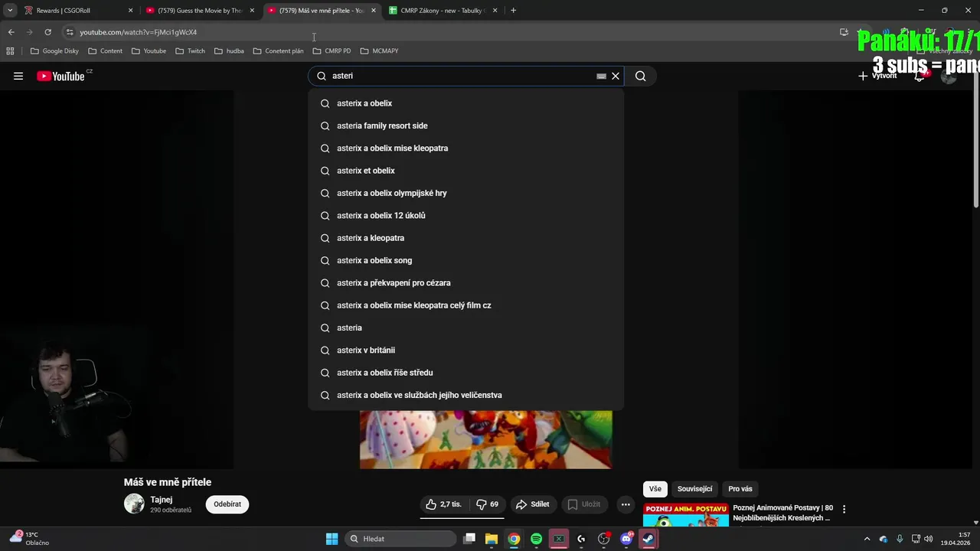Open the MCMAPY bookmark folder
The width and height of the screenshot is (980, 551).
pos(380,51)
